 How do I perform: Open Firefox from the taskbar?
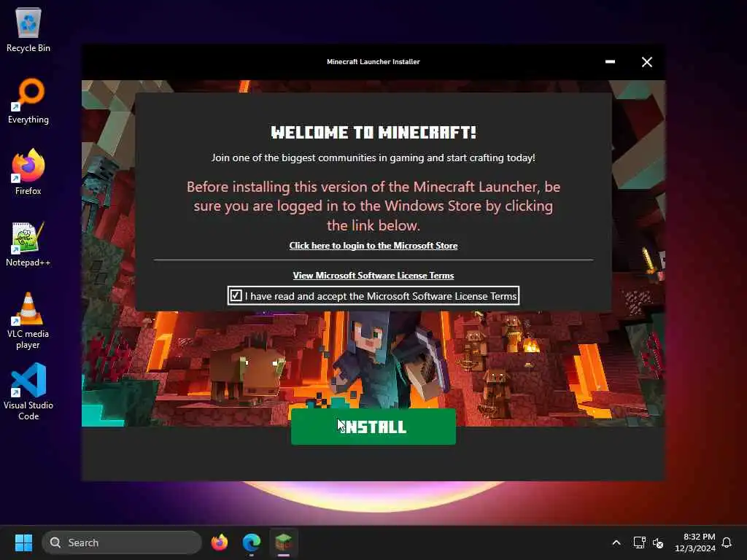coord(220,542)
